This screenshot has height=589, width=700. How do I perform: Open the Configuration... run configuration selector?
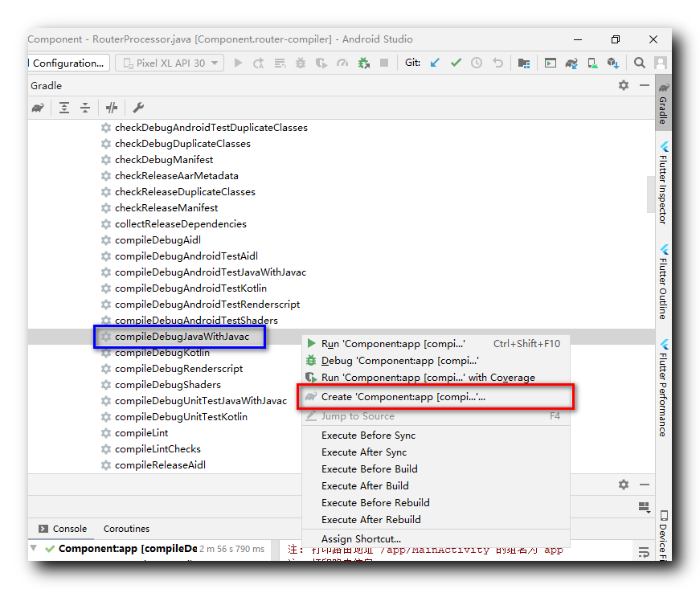coord(68,63)
